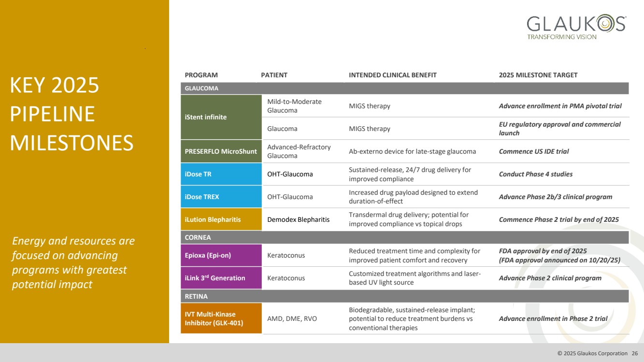
Task: Click the page number 26 in footer
Action: [x=634, y=353]
